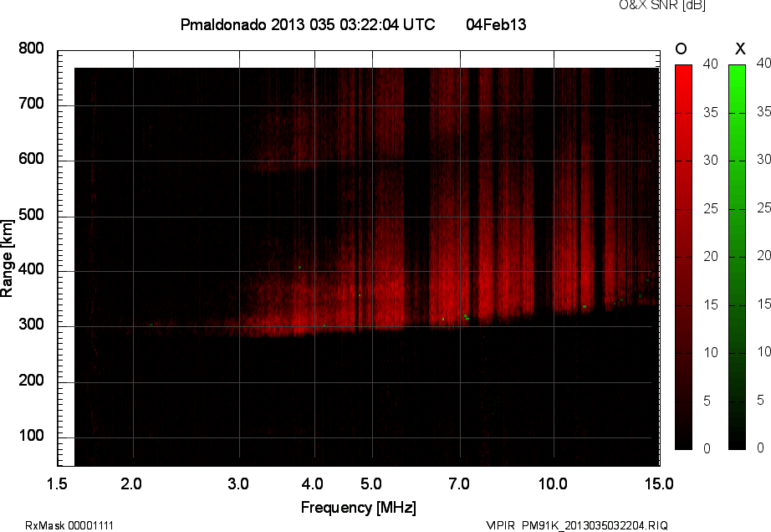771x532 pixels.
Task: Click the red O SNR color bar
Action: pos(683,257)
